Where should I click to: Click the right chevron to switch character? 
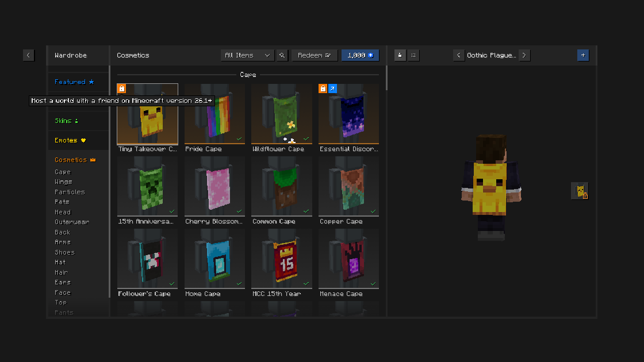coord(524,55)
